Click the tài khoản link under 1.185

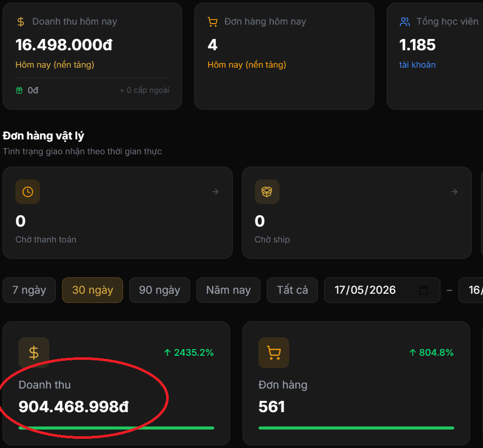417,65
